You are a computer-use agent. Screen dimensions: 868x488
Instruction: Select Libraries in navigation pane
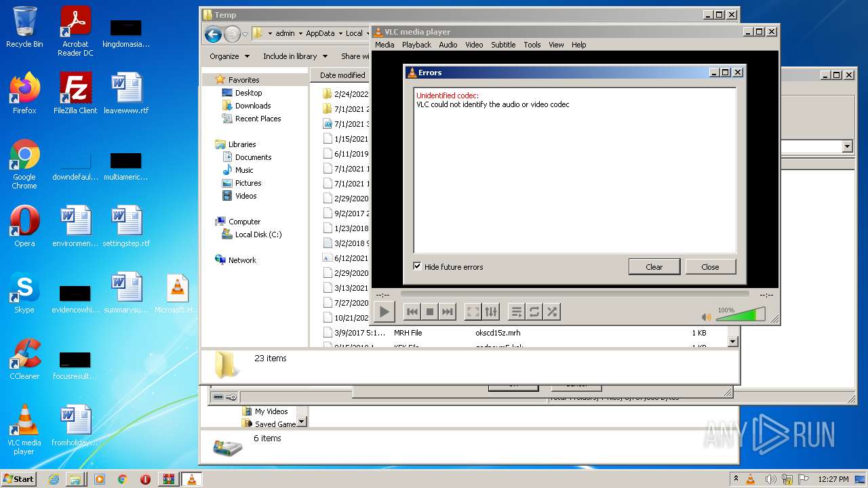click(242, 144)
